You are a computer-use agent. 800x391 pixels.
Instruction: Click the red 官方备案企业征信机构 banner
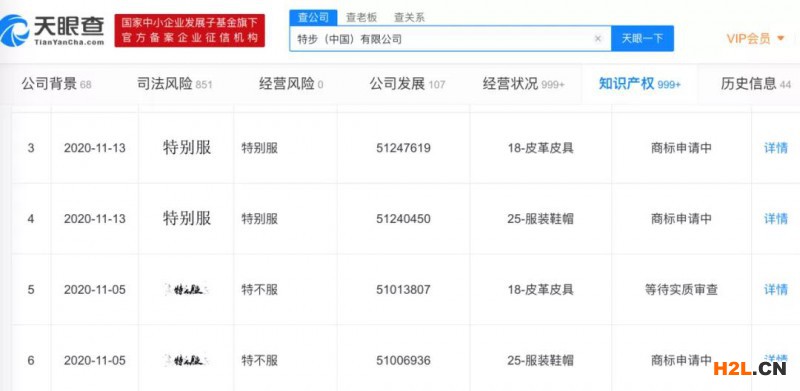click(190, 31)
